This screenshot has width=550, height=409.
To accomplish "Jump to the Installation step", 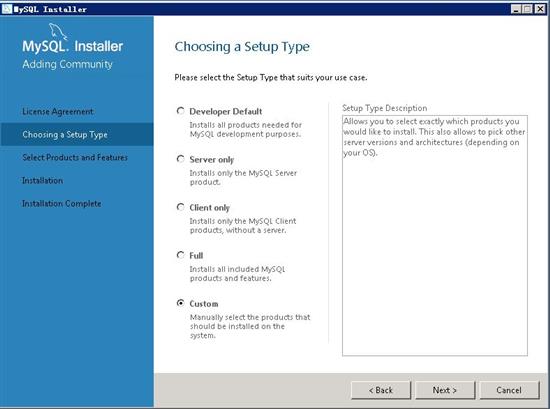I will click(42, 181).
